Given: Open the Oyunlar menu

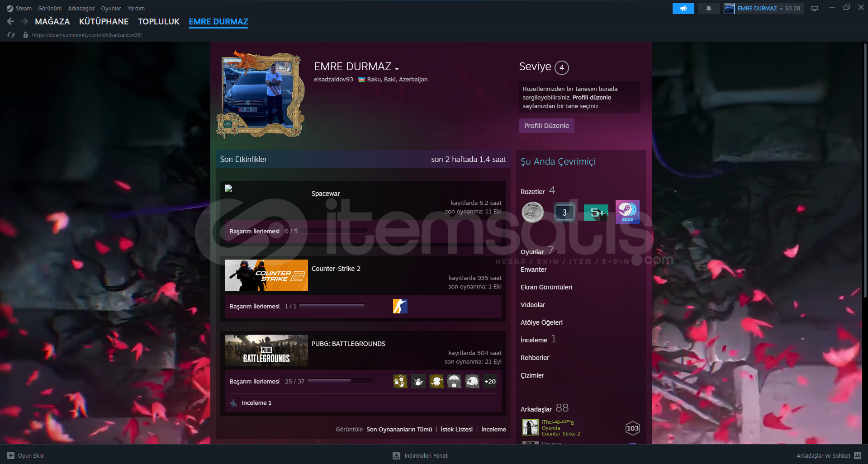Looking at the screenshot, I should click(111, 9).
